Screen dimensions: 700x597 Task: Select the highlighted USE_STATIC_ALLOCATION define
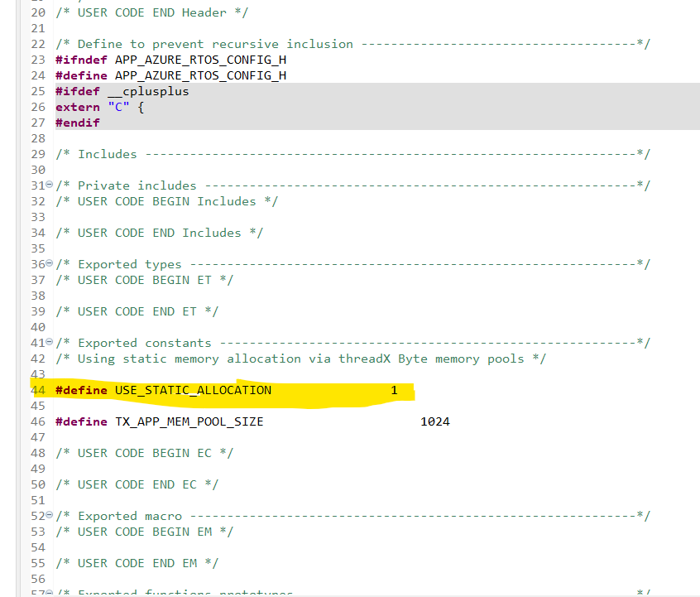pyautogui.click(x=192, y=390)
